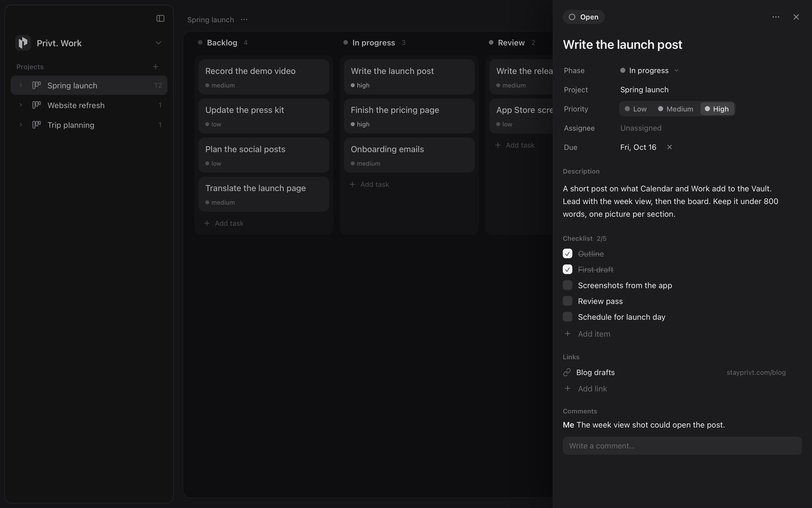Expand the Trip planning project tree
Image resolution: width=812 pixels, height=508 pixels.
coord(21,125)
